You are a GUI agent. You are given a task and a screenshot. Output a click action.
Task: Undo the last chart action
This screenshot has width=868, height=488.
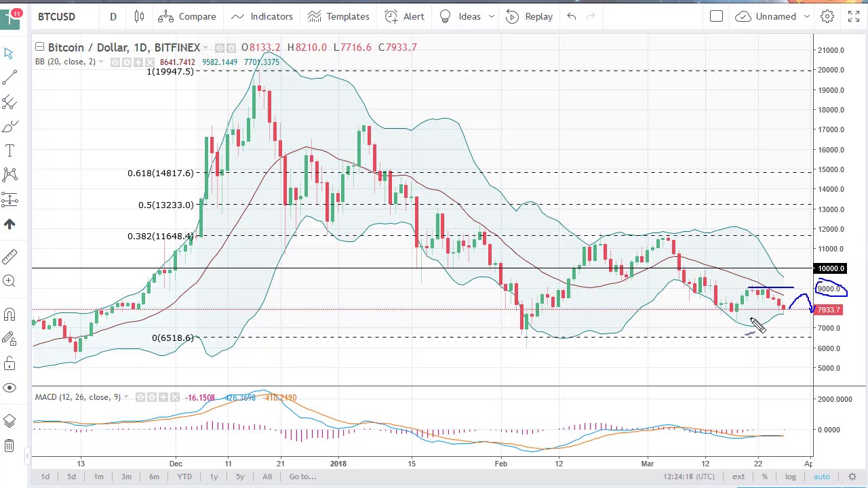tap(572, 16)
